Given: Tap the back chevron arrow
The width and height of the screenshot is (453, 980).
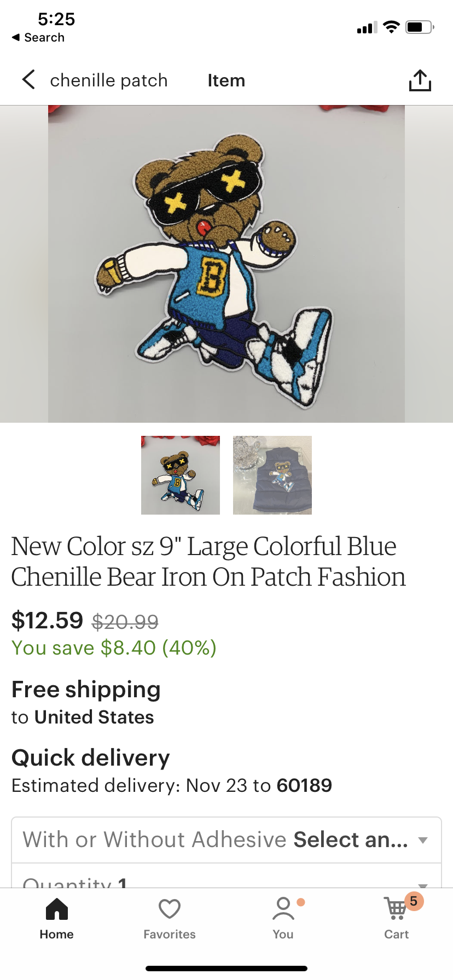Looking at the screenshot, I should (28, 80).
